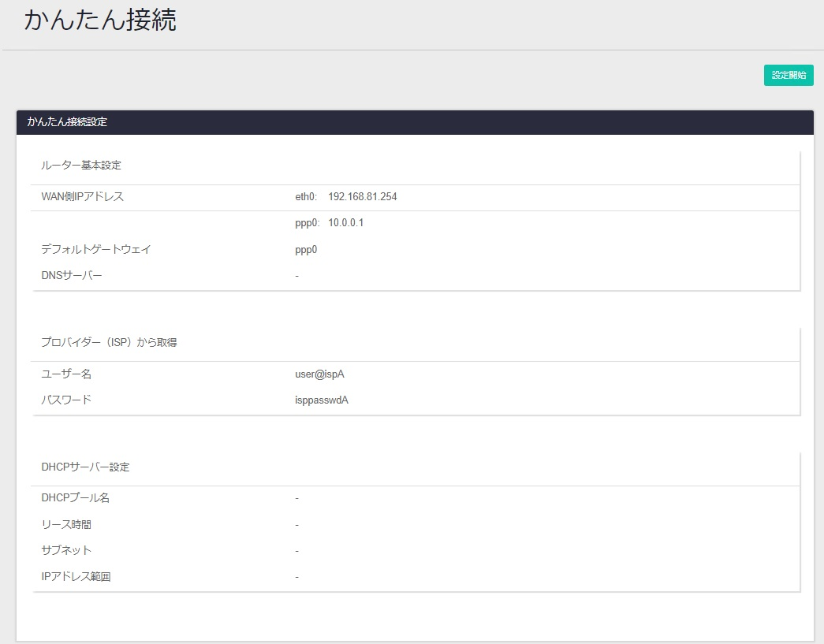This screenshot has height=644, width=824.
Task: Select the DNSサーバー label
Action: [72, 275]
